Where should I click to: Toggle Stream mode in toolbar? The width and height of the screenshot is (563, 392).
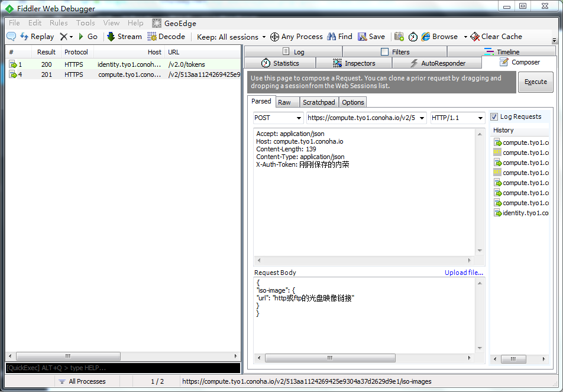124,37
